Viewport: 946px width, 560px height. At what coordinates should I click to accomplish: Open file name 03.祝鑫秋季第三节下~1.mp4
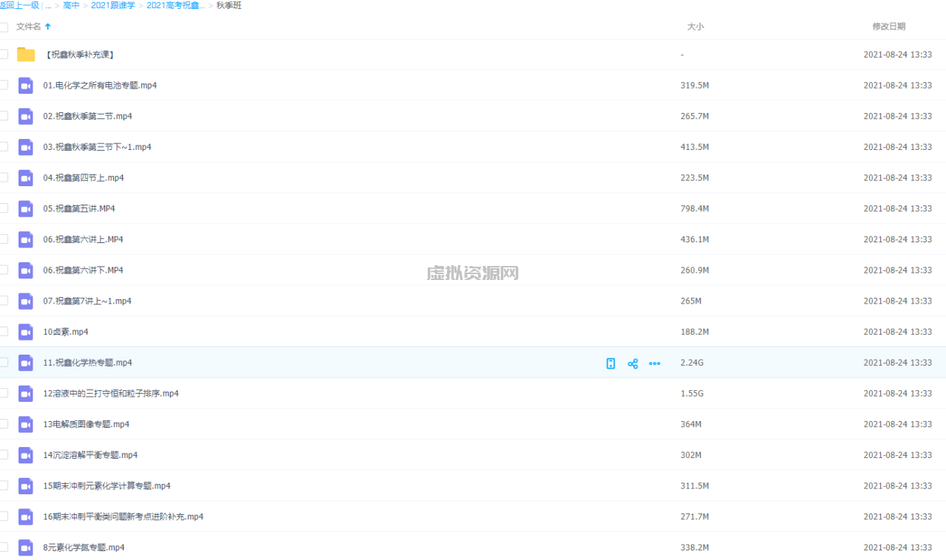click(x=97, y=147)
